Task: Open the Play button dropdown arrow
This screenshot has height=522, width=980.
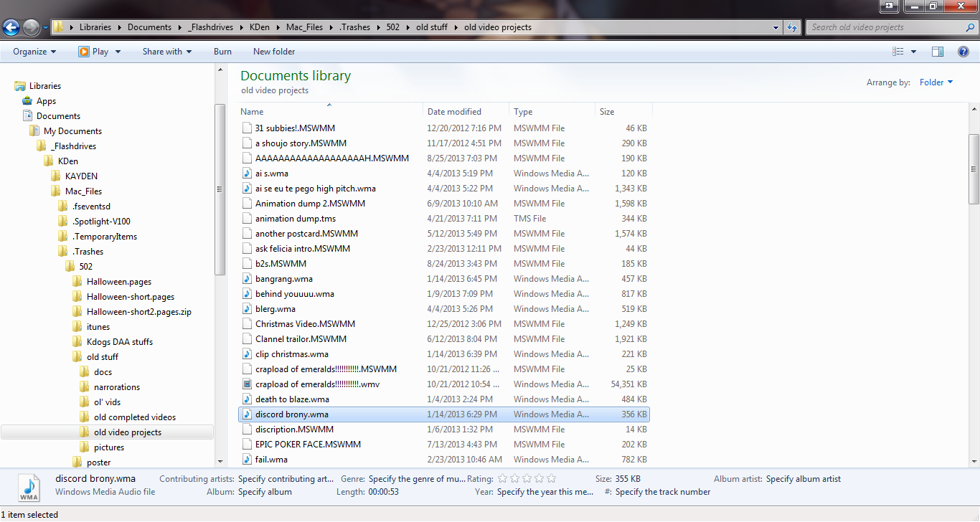Action: (118, 52)
